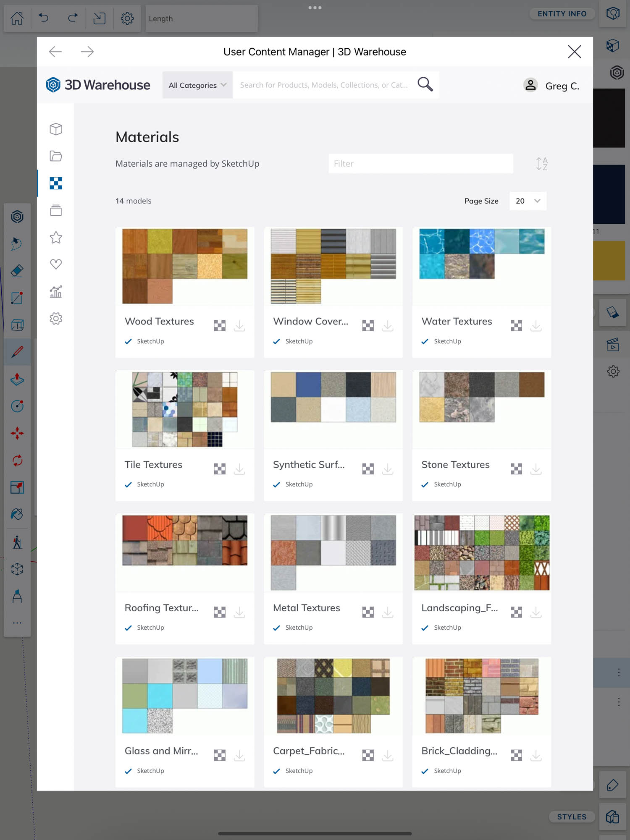The image size is (630, 840).
Task: Download the Wood Textures material
Action: 239,326
